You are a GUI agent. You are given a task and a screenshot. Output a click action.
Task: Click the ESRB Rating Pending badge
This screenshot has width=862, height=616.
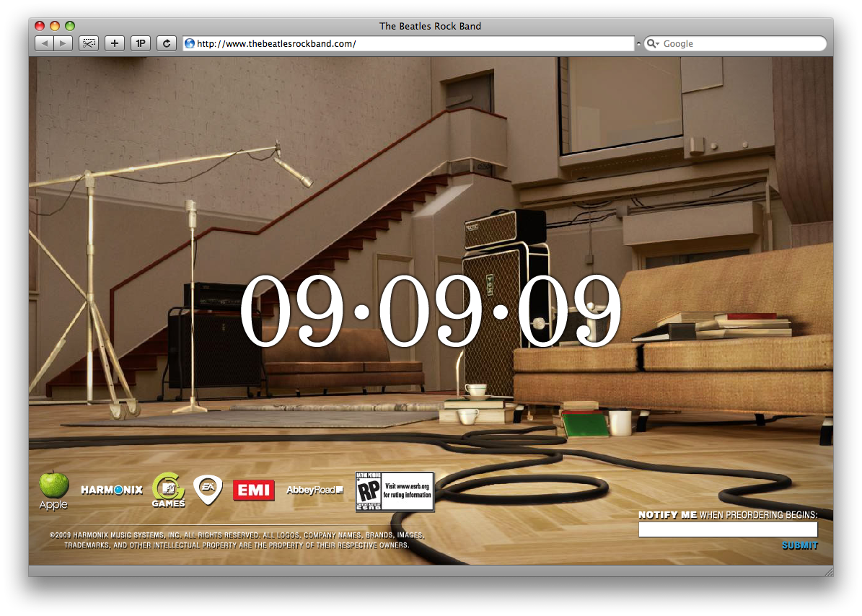(x=395, y=492)
